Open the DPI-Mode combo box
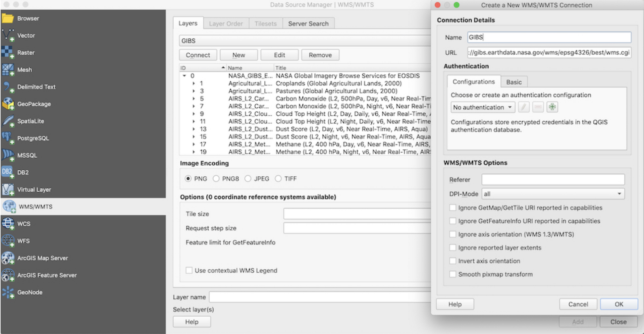Image resolution: width=644 pixels, height=334 pixels. 553,194
